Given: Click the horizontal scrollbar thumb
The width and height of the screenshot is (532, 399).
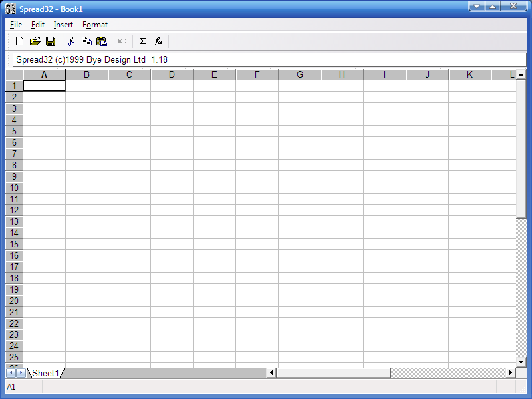Looking at the screenshot, I should [x=334, y=373].
